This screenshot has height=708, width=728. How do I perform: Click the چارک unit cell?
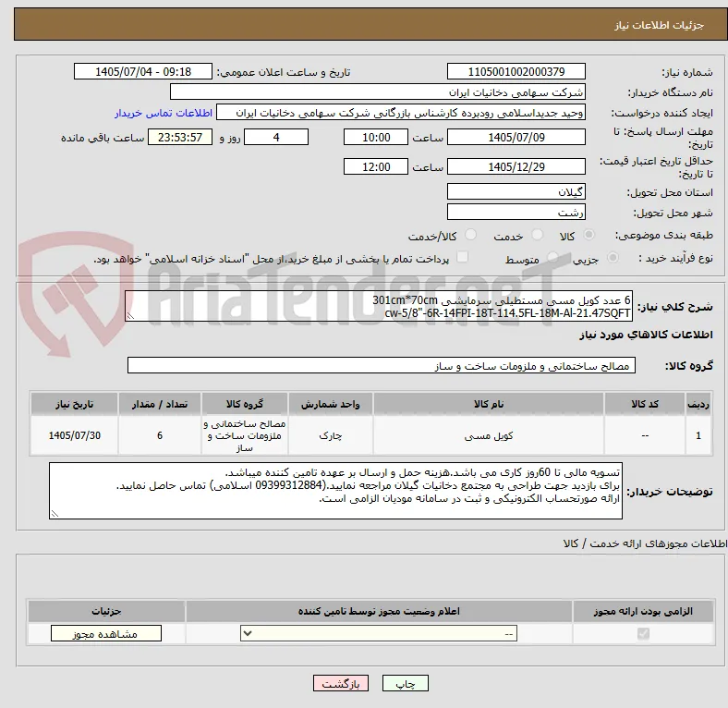[x=330, y=435]
